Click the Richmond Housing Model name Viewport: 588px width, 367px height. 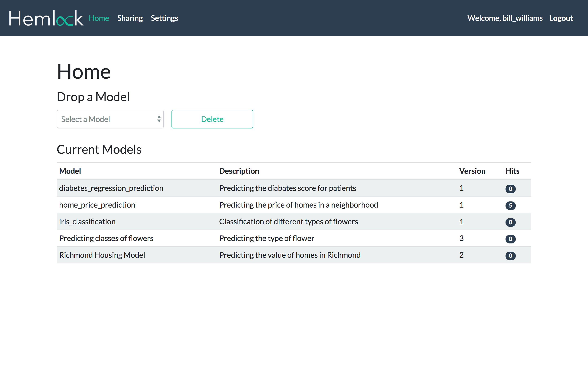tap(102, 255)
